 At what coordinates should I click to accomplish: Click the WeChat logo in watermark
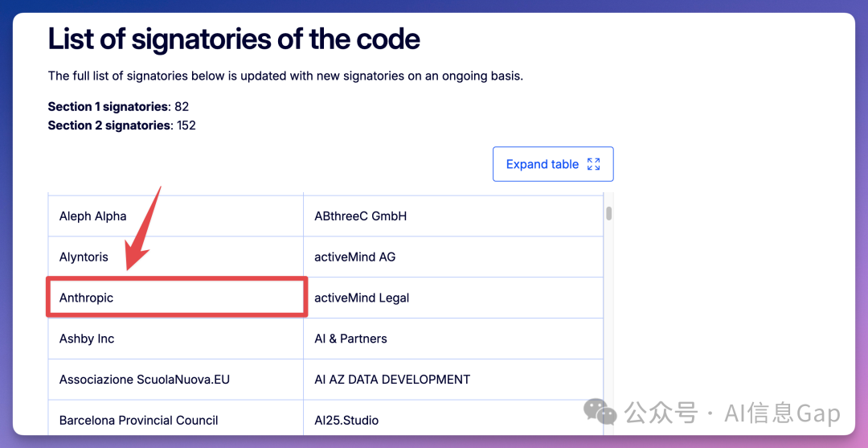[602, 413]
